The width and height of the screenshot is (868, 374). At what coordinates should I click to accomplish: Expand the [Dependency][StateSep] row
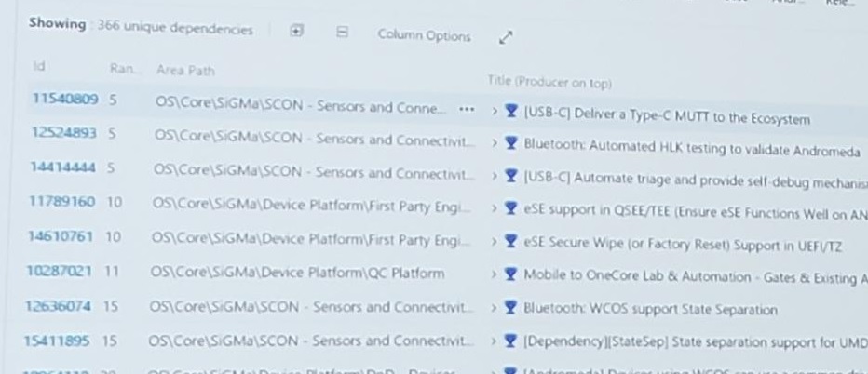coord(495,341)
